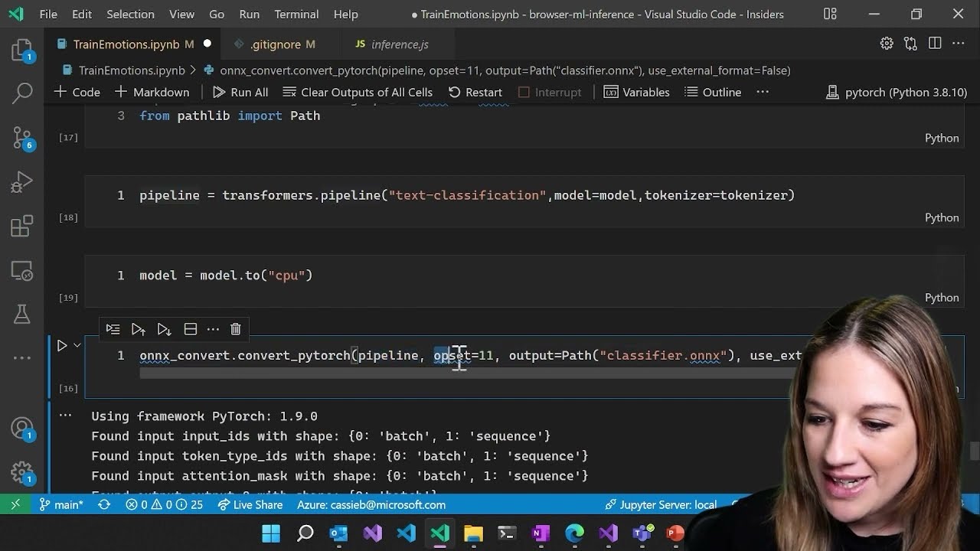Split the editor right
This screenshot has height=551, width=980.
(935, 44)
